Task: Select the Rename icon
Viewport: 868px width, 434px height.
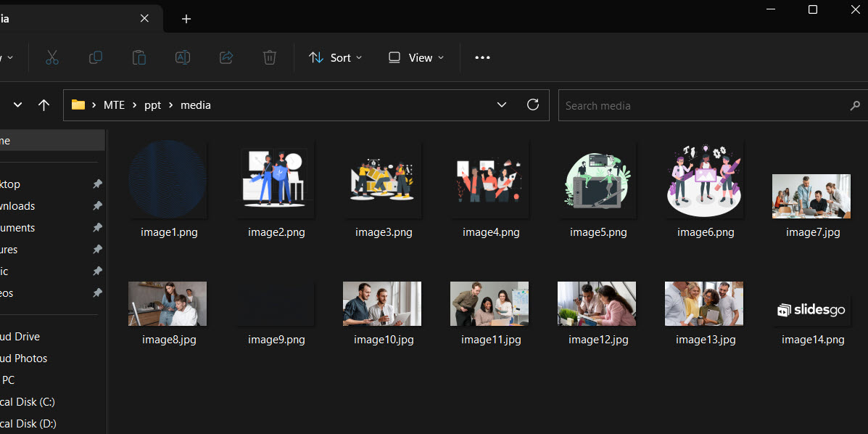Action: 182,57
